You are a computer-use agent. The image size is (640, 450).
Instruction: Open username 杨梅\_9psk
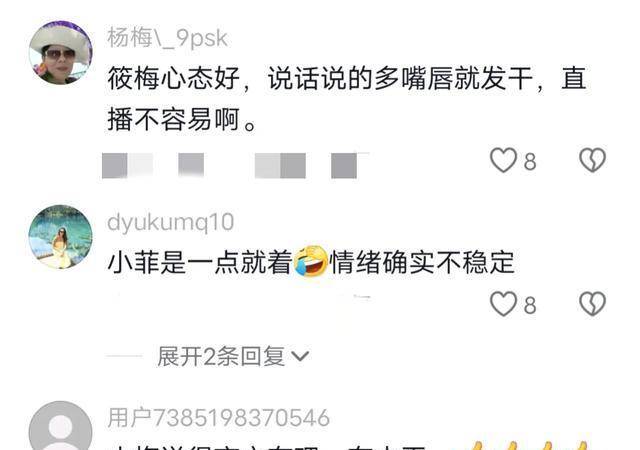(x=167, y=38)
